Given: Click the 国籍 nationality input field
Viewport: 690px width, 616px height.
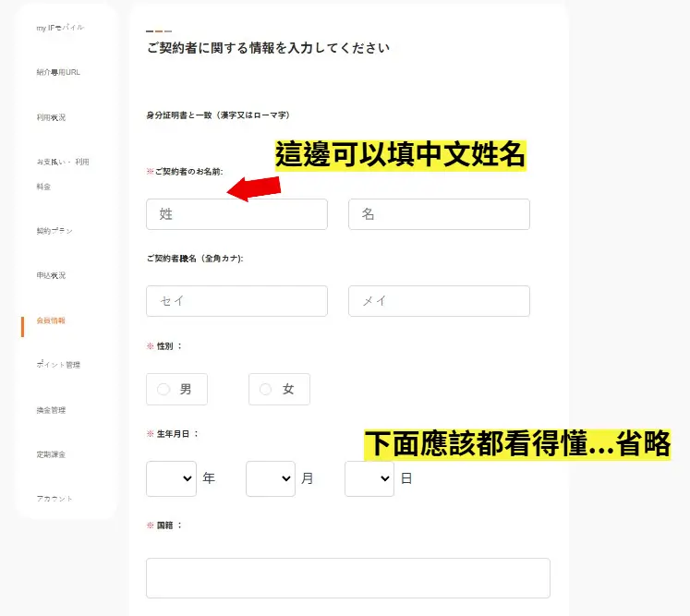Looking at the screenshot, I should 348,578.
